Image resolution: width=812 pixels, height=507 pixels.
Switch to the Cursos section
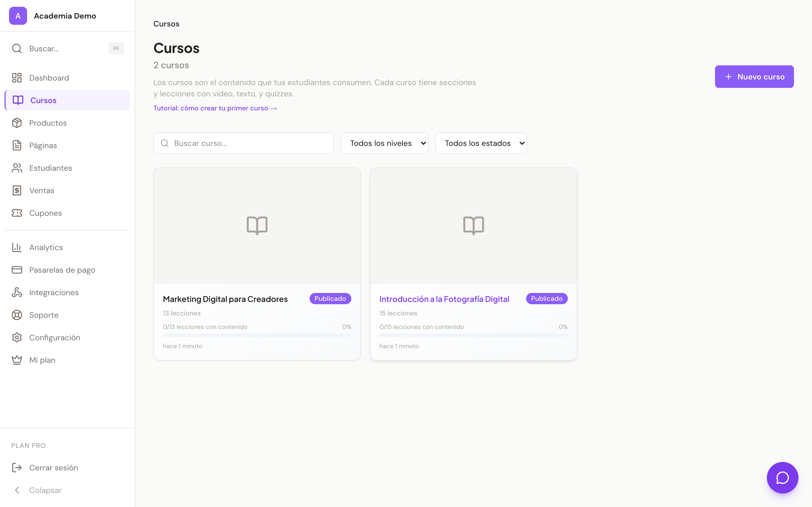click(x=43, y=100)
